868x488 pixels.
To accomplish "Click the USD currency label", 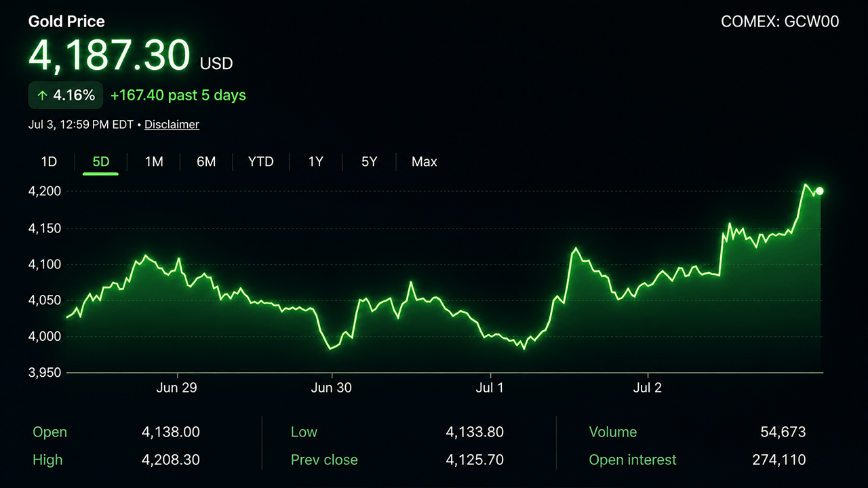I will click(216, 64).
